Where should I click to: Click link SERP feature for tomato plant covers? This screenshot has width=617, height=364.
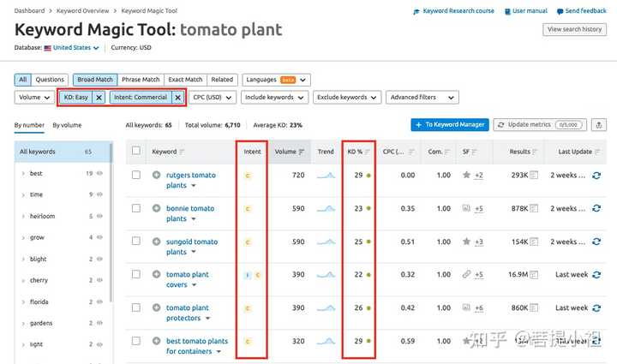tap(466, 274)
